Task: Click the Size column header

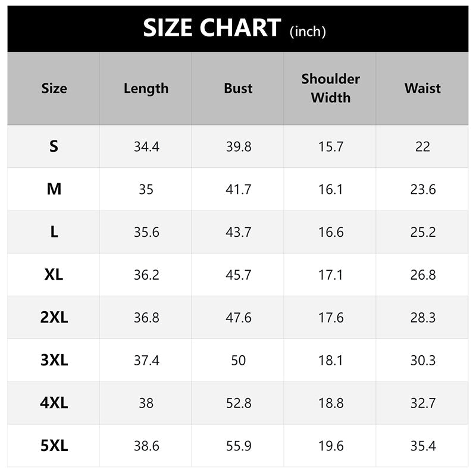Action: pyautogui.click(x=54, y=89)
